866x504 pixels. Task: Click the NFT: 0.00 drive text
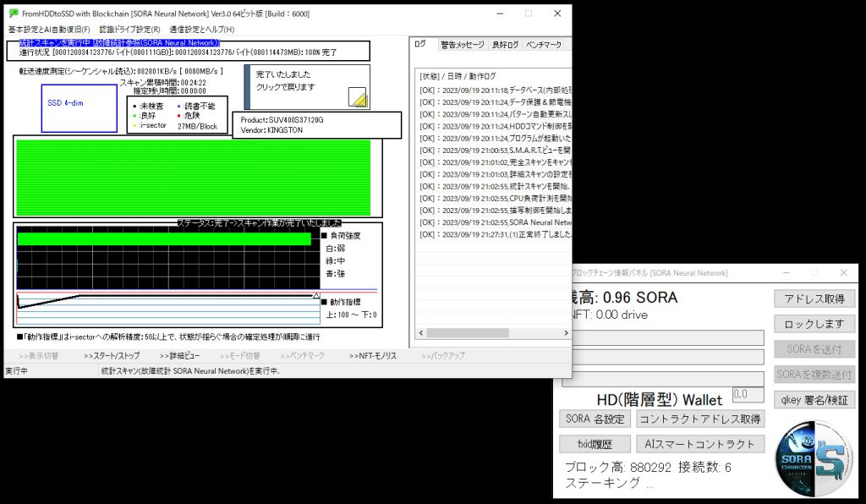pos(610,315)
